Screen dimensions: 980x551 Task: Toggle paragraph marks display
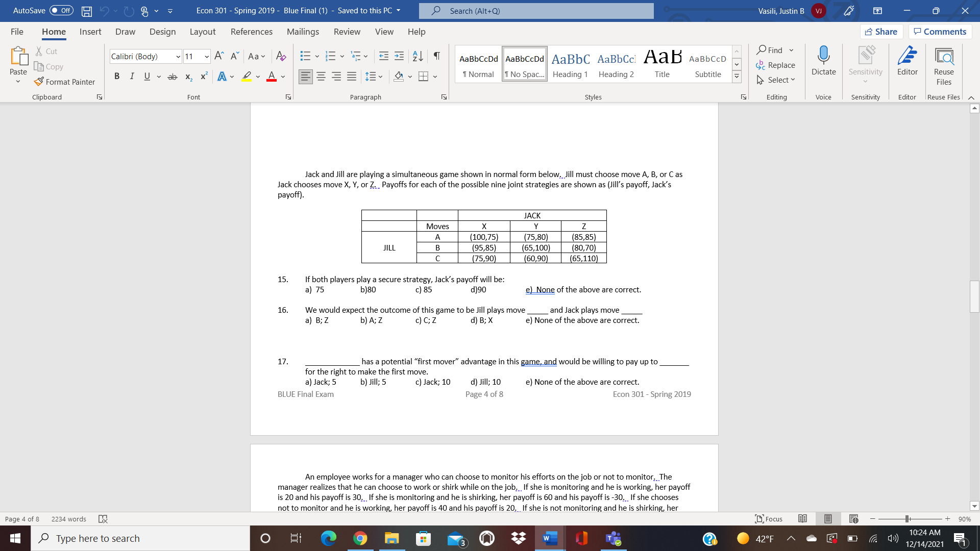pyautogui.click(x=436, y=56)
